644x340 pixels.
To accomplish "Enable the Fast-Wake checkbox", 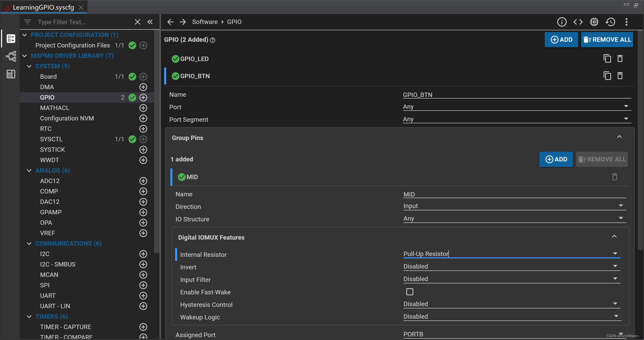I will click(x=410, y=292).
